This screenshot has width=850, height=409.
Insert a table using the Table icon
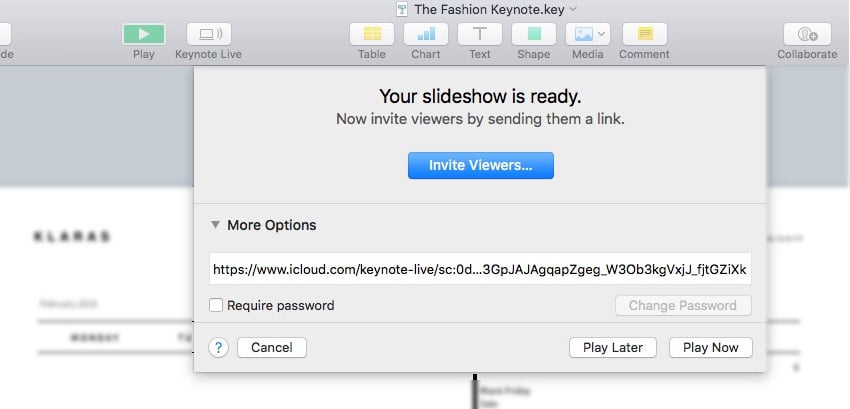pyautogui.click(x=371, y=33)
